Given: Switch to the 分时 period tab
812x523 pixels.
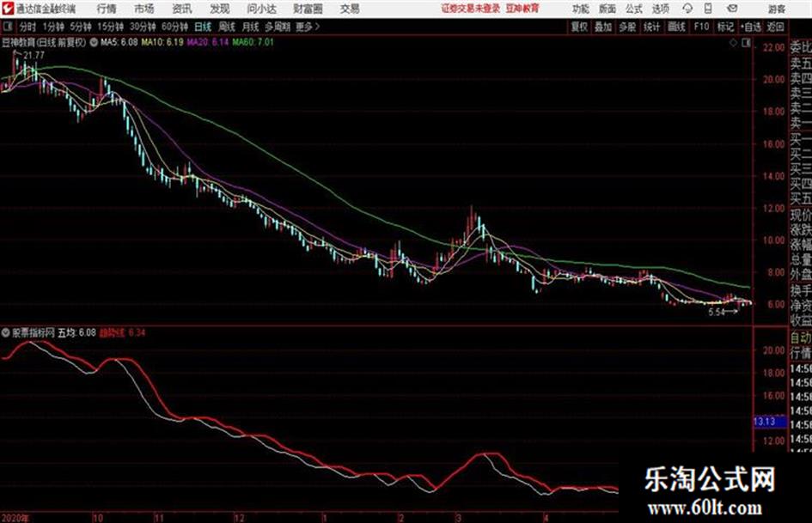Looking at the screenshot, I should click(x=27, y=27).
